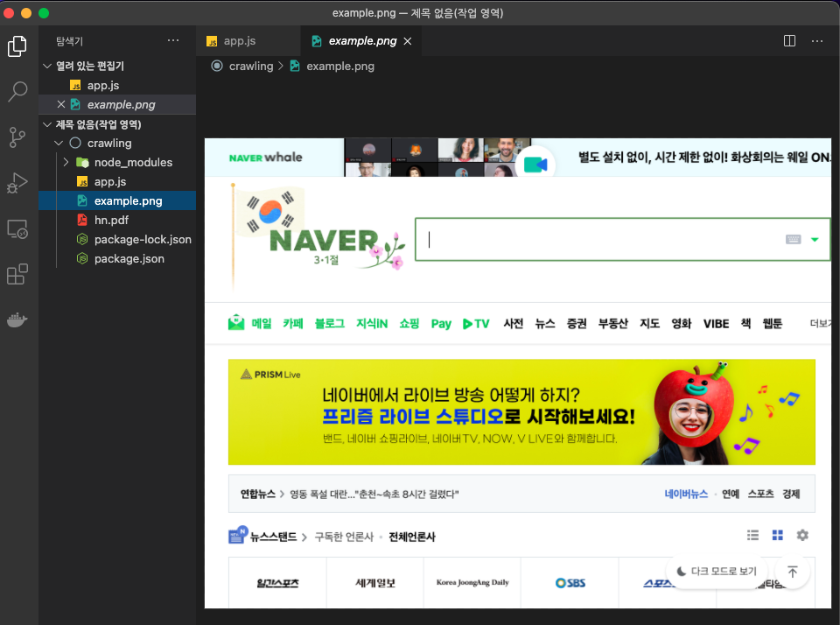Open newsstand settings gear icon
840x625 pixels.
point(802,535)
